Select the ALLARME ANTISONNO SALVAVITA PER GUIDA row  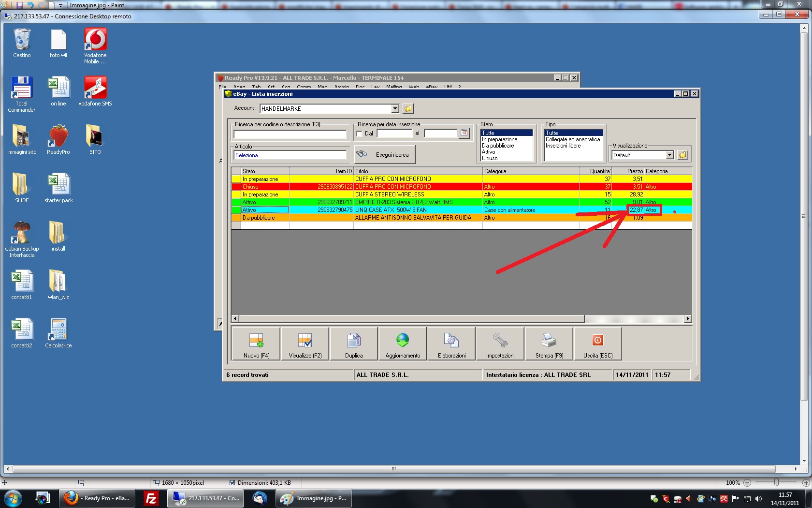(462, 218)
